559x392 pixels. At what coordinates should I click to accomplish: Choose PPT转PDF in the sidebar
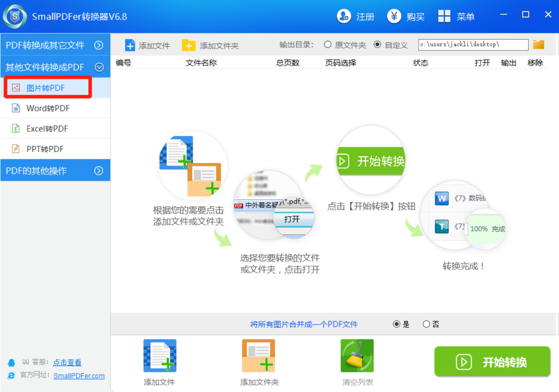55,149
